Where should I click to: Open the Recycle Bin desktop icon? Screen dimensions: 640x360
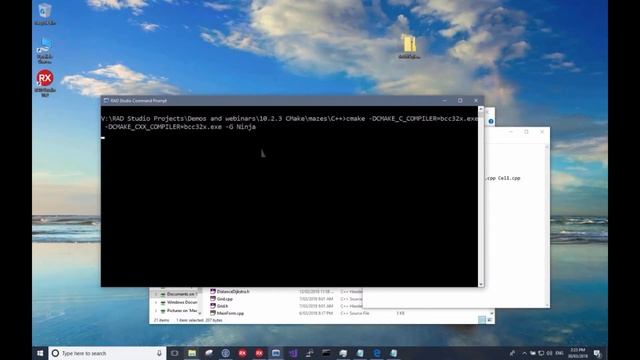(x=45, y=14)
